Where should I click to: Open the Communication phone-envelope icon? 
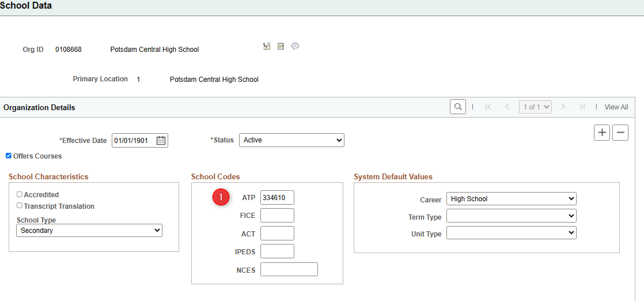(x=267, y=46)
